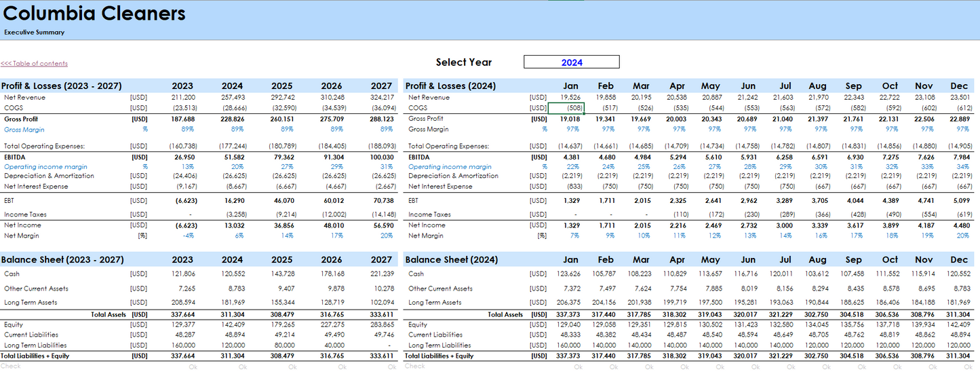Click the Columbia Cleaners title
Viewport: 980px width, 374px height.
94,14
